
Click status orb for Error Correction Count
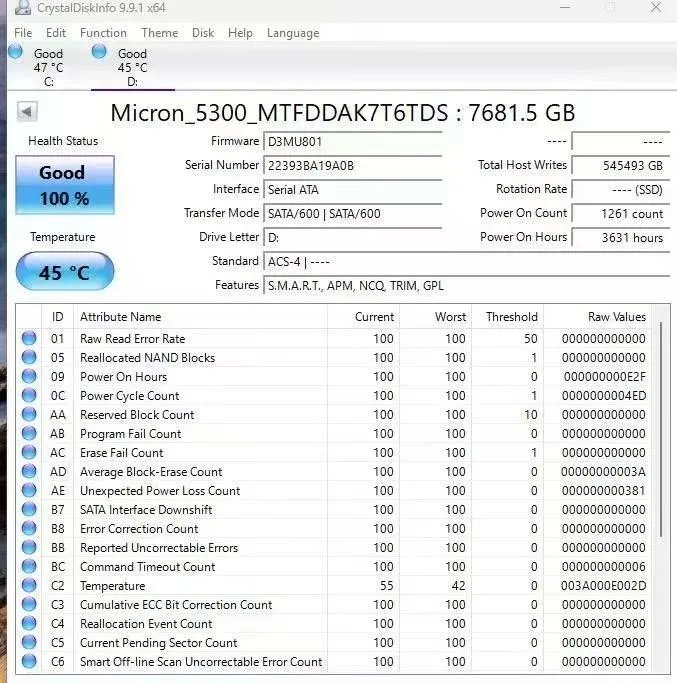coord(29,528)
